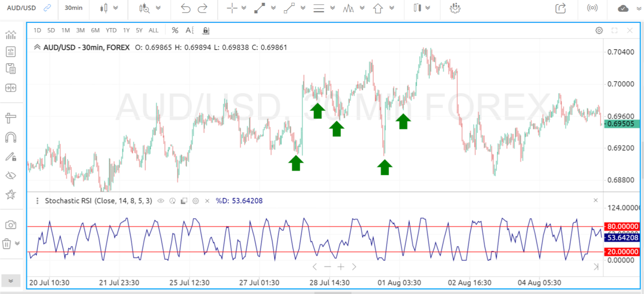Open the candlestick chart type selector
644x294 pixels.
pyautogui.click(x=104, y=8)
